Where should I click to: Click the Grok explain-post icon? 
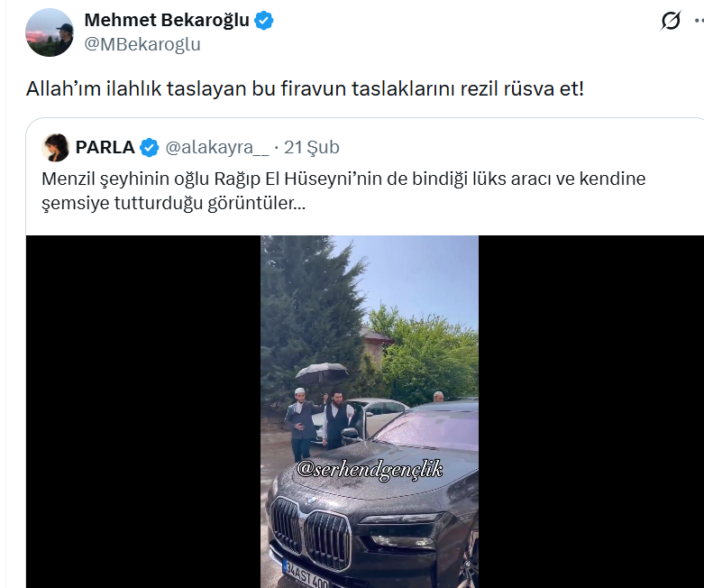pyautogui.click(x=671, y=20)
